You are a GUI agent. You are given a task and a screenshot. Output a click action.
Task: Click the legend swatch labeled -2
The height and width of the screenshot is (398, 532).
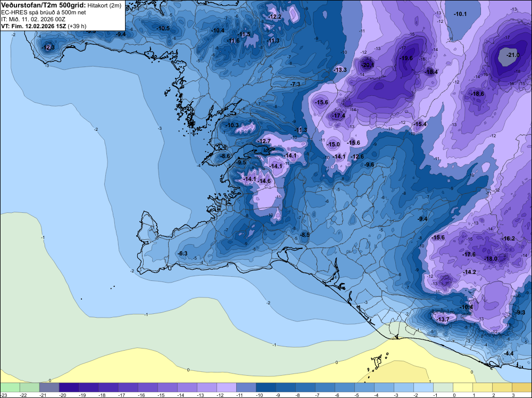(x=423, y=387)
